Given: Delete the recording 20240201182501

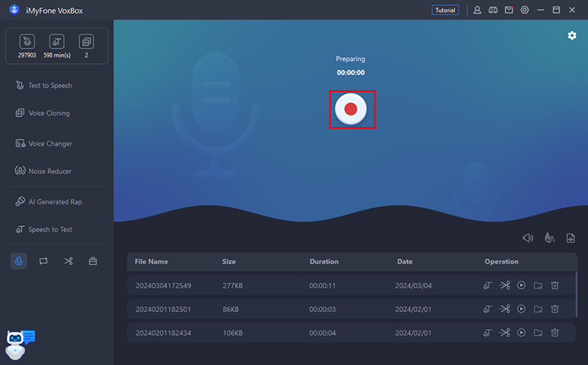Looking at the screenshot, I should pyautogui.click(x=555, y=309).
